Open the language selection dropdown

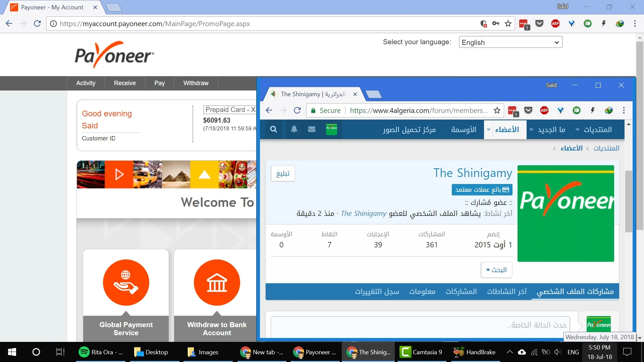[511, 42]
